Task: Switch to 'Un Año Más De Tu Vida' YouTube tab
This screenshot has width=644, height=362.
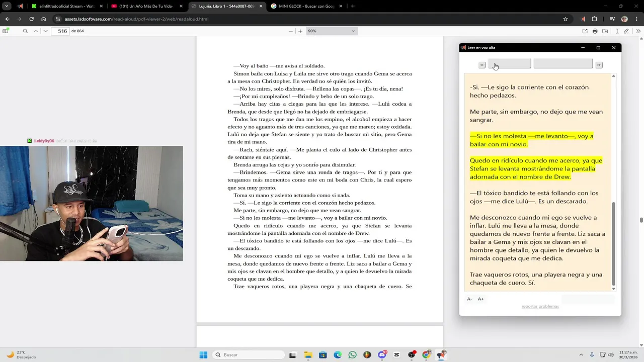Action: (146, 6)
